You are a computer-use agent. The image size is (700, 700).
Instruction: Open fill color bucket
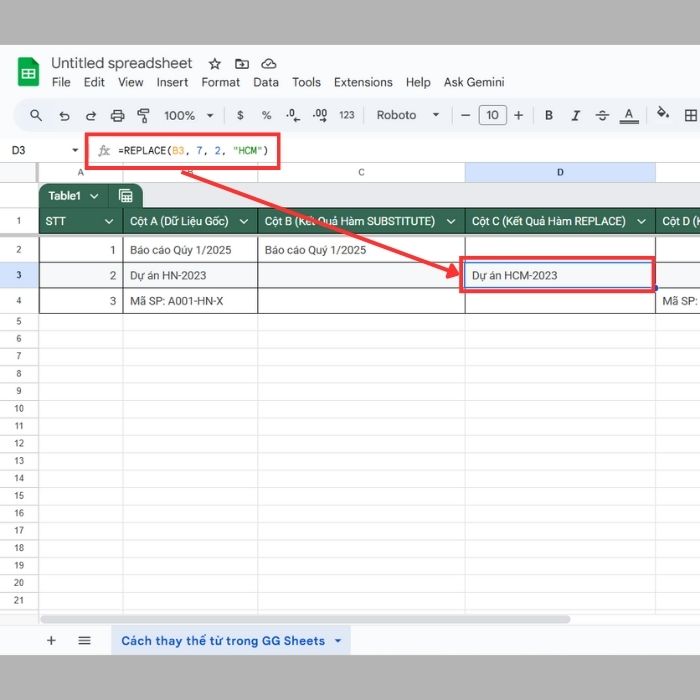pyautogui.click(x=663, y=113)
